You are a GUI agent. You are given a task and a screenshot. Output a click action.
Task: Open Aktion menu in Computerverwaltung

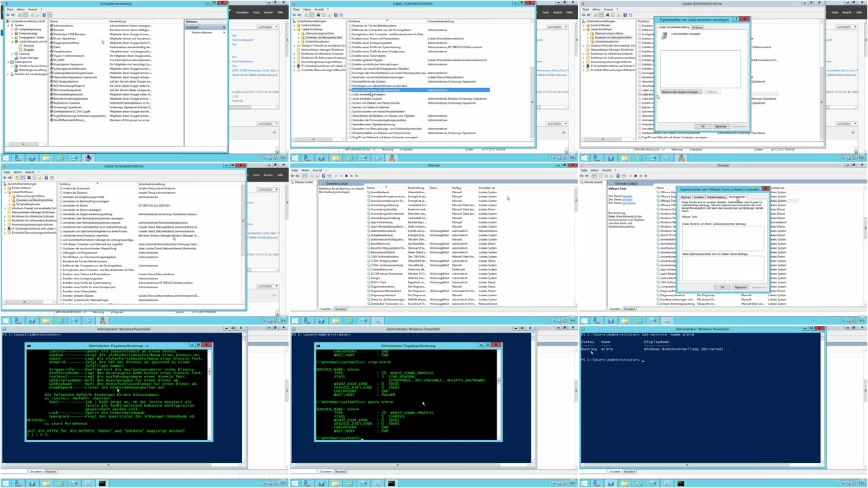pyautogui.click(x=20, y=9)
